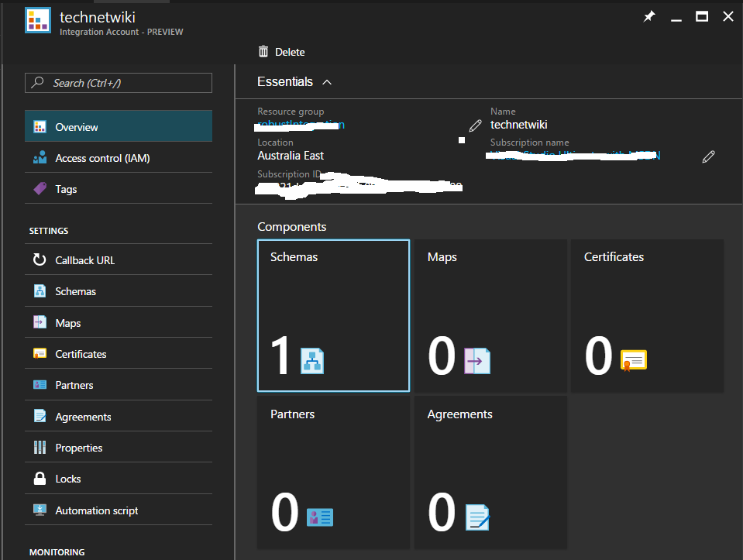Viewport: 743px width, 560px height.
Task: Click the Automation script monitor icon
Action: 40,510
